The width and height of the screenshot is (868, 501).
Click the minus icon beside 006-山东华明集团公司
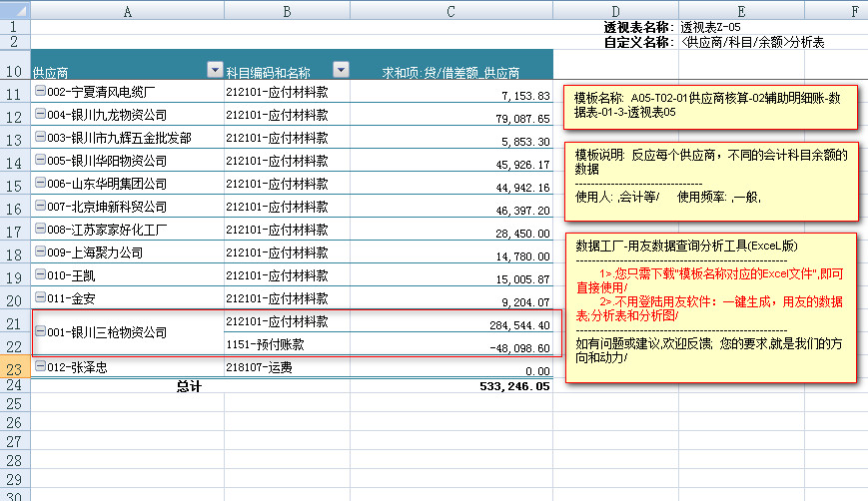[40, 185]
